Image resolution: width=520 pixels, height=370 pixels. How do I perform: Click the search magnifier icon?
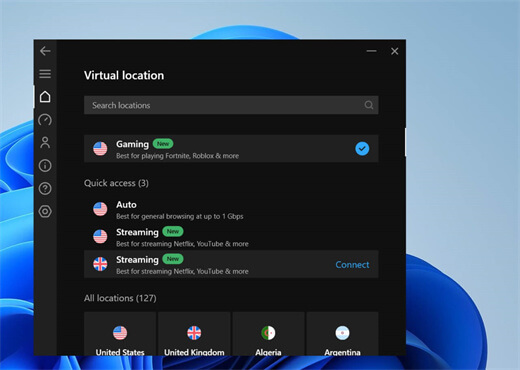pyautogui.click(x=368, y=105)
